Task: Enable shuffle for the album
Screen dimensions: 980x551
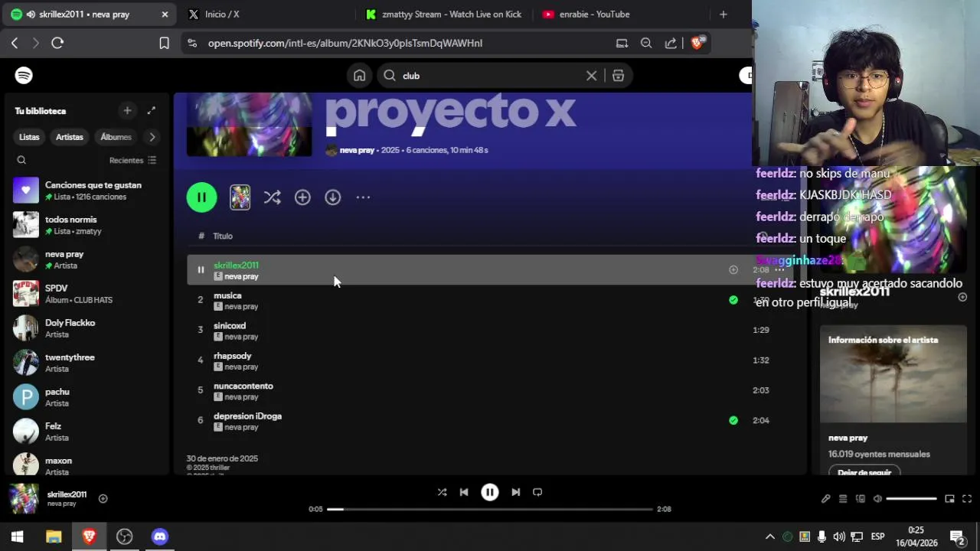Action: [x=272, y=197]
